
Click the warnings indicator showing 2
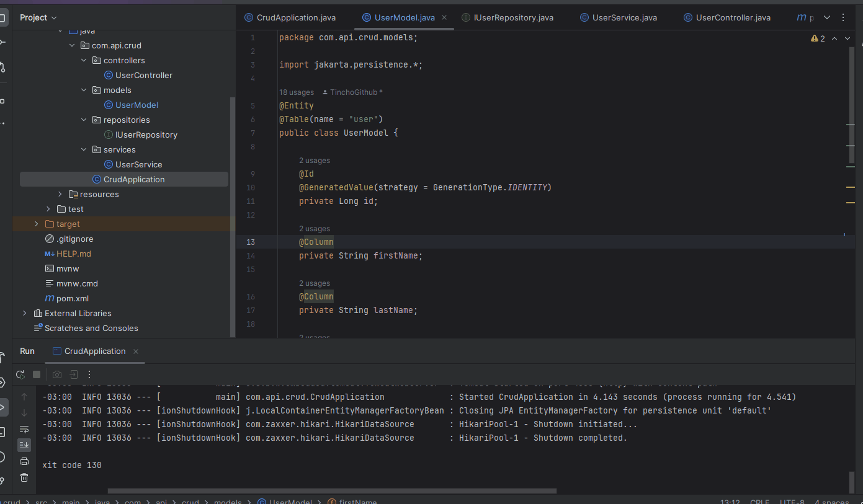(x=818, y=38)
